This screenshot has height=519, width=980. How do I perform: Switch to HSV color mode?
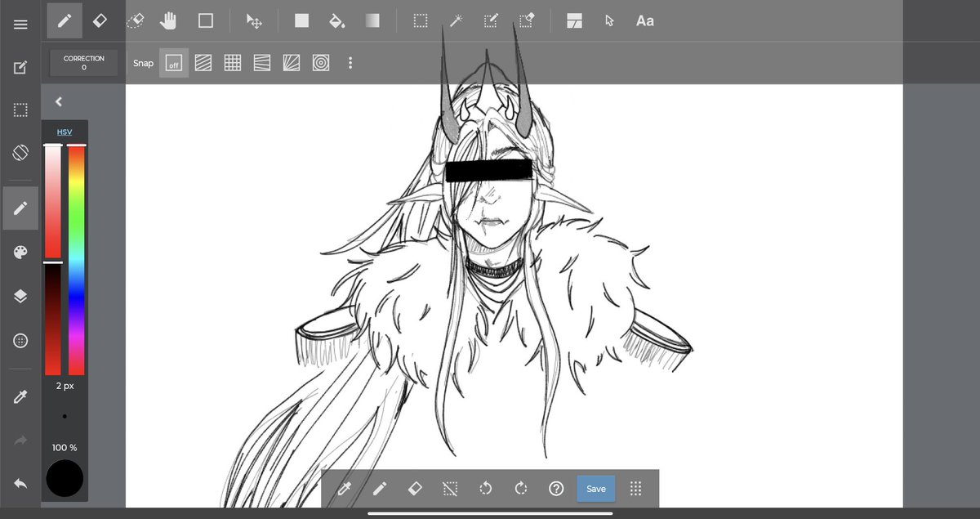coord(65,131)
